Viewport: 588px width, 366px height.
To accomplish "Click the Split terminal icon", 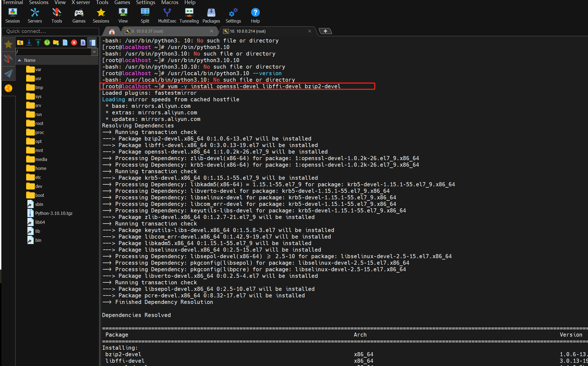I will coord(145,15).
